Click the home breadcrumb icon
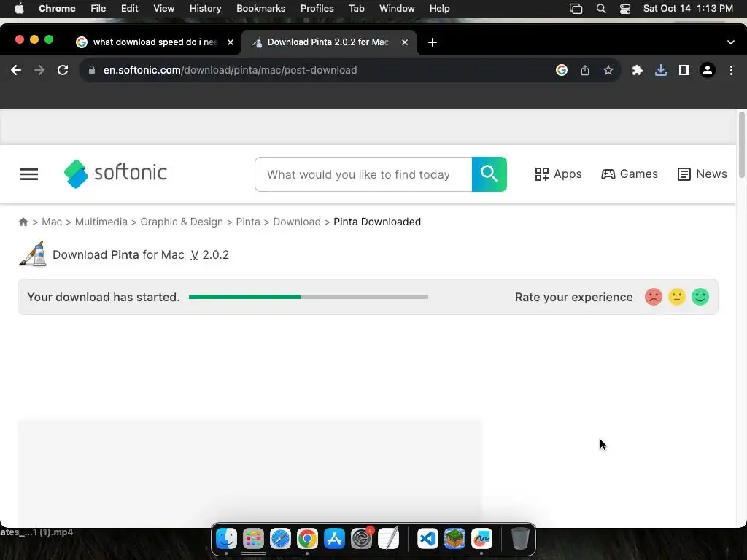 (23, 222)
